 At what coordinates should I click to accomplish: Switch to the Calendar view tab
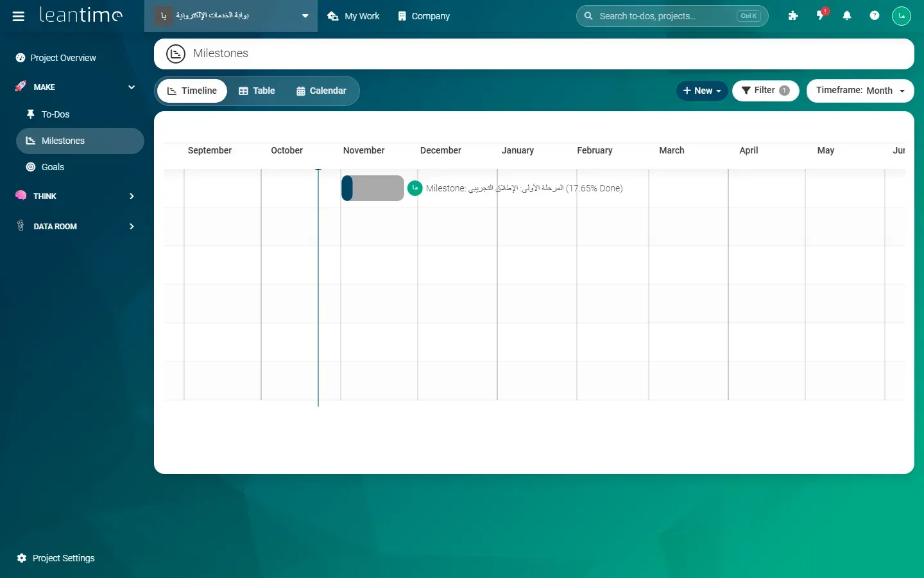tap(321, 91)
